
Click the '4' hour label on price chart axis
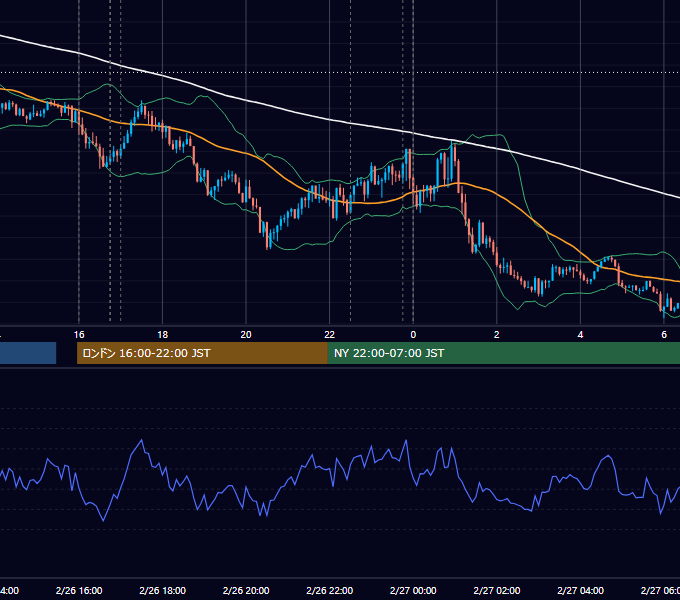click(x=580, y=335)
